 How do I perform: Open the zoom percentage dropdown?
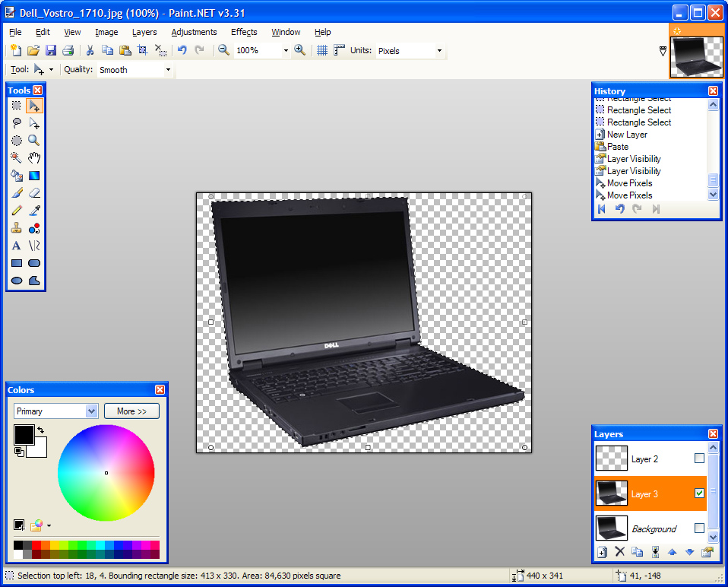pos(286,51)
